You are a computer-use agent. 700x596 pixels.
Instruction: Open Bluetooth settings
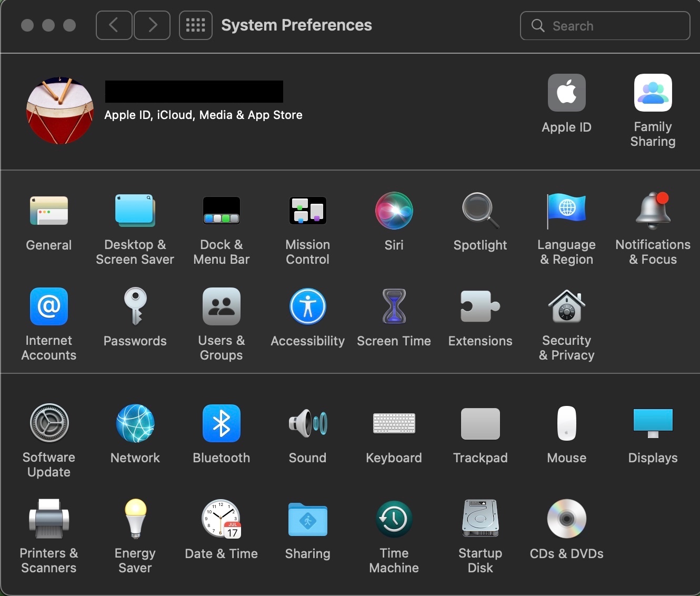[222, 423]
